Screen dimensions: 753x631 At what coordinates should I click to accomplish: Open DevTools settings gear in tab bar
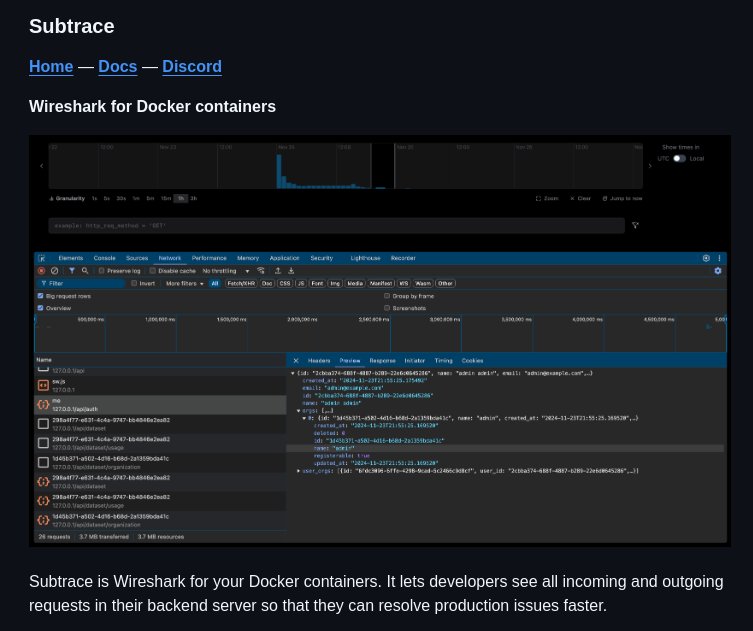[706, 258]
